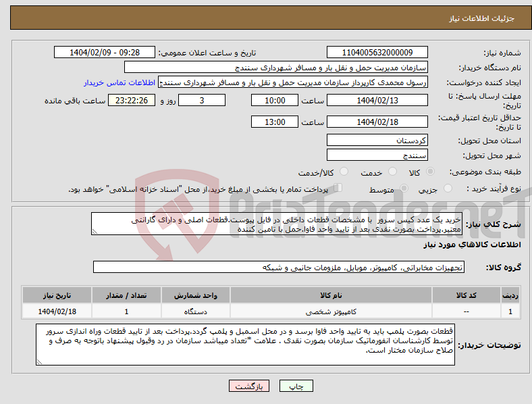Click the delivery city field سنندج
Image resolution: width=532 pixels, height=404 pixels.
click(x=377, y=155)
